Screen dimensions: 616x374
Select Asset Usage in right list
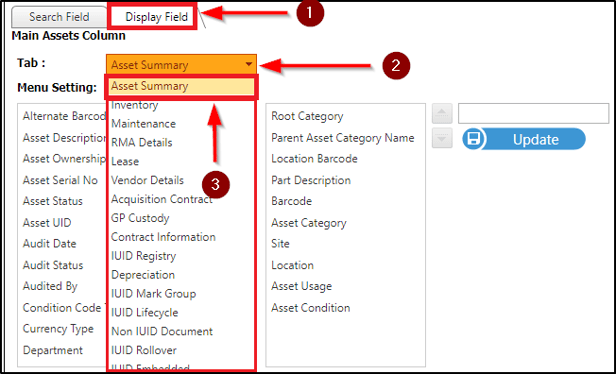tap(301, 286)
